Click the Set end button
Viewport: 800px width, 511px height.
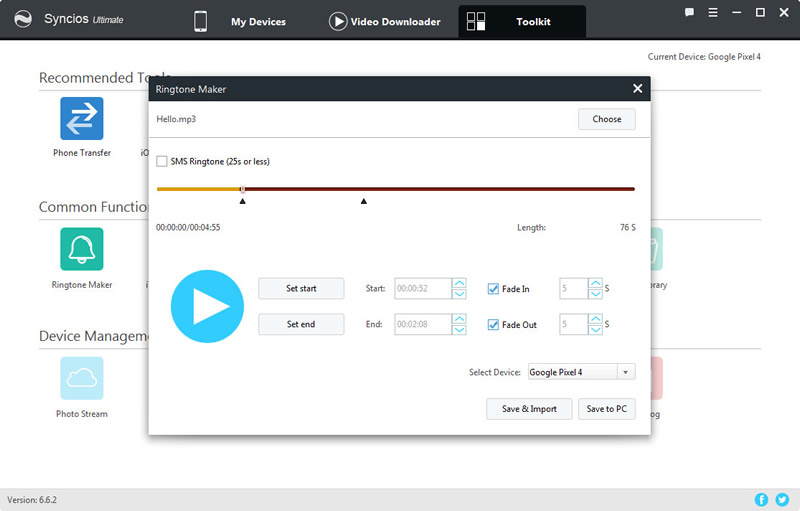[301, 324]
